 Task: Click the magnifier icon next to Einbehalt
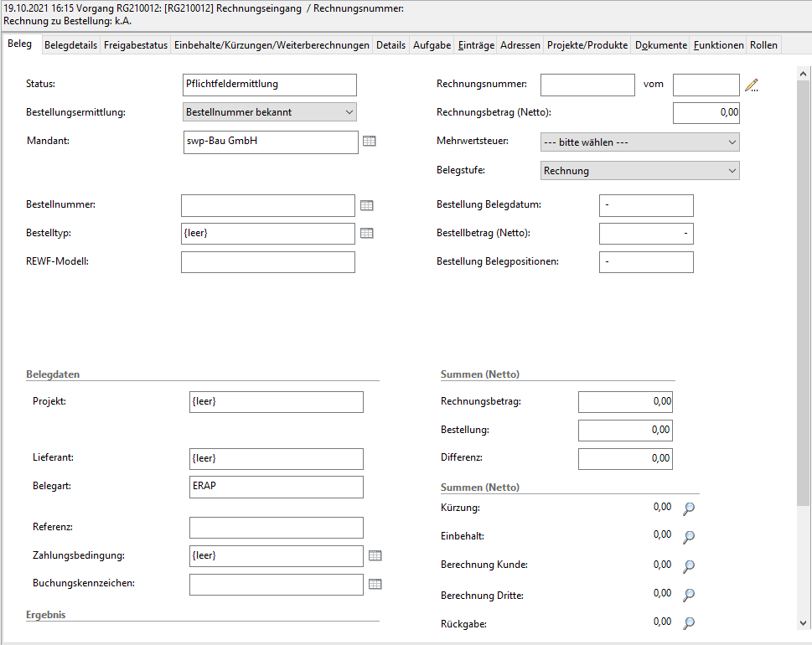(x=689, y=537)
